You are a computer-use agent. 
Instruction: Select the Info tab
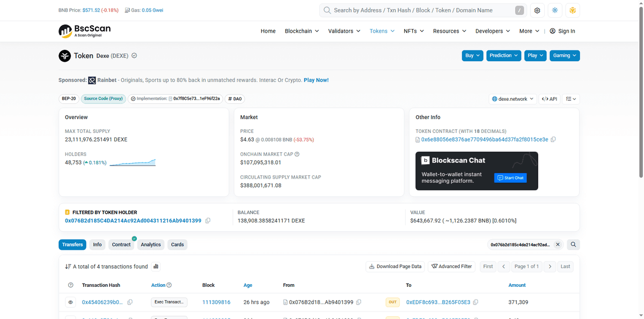[97, 244]
